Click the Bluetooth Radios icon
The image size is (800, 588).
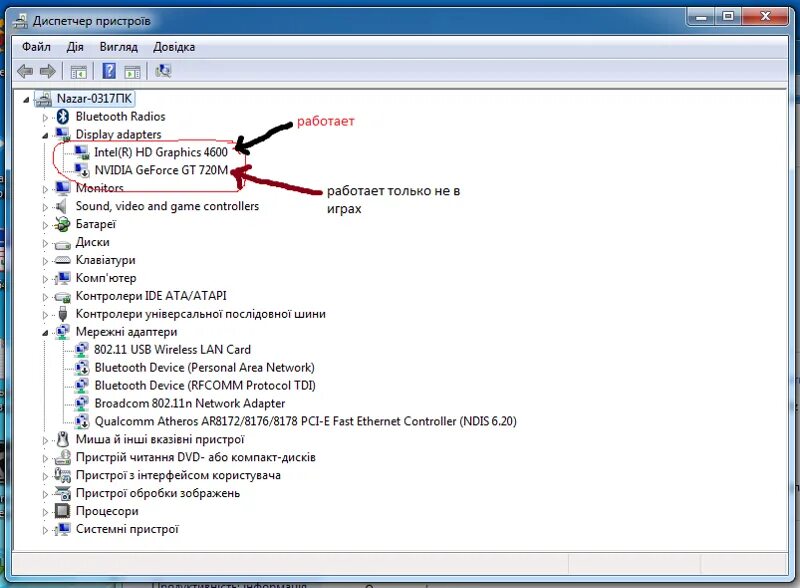click(x=63, y=117)
